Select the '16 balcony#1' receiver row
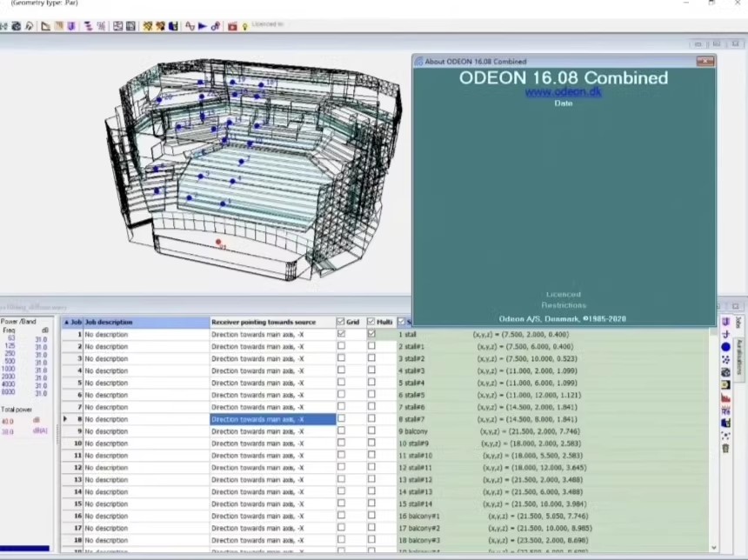The width and height of the screenshot is (748, 560). (553, 517)
